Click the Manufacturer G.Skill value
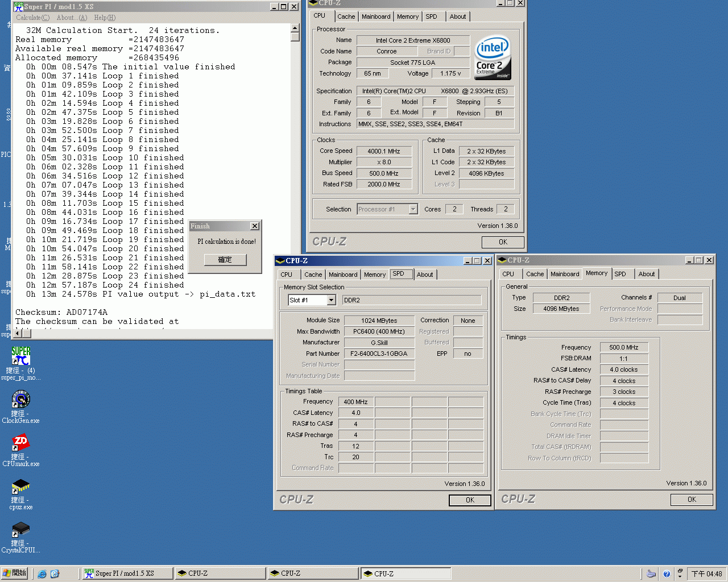This screenshot has width=728, height=582. click(x=379, y=343)
